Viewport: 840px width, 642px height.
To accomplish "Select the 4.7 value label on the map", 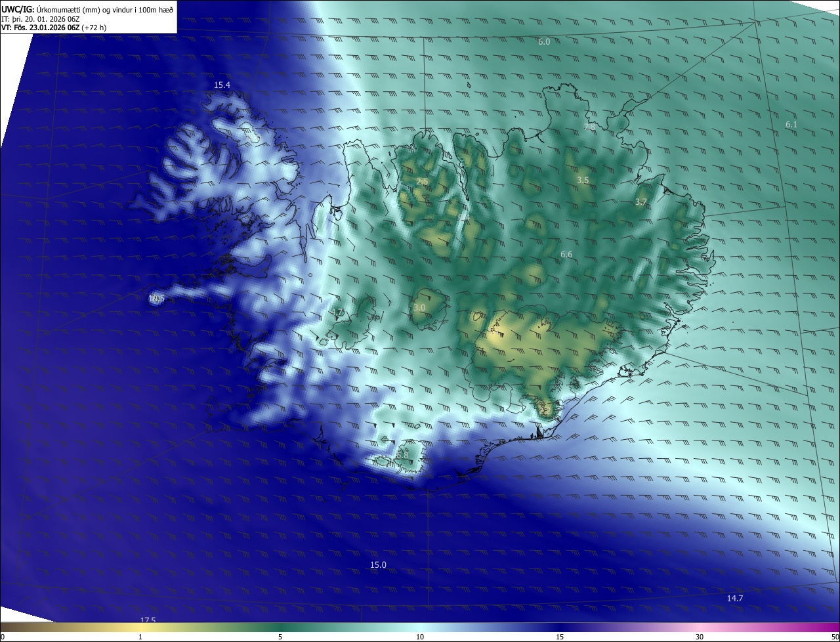I will (337, 312).
